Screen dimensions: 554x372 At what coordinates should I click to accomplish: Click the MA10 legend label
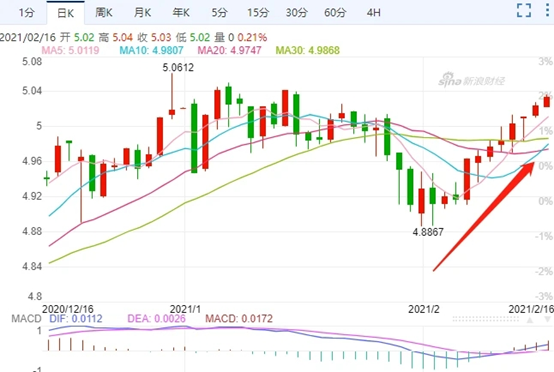[151, 50]
